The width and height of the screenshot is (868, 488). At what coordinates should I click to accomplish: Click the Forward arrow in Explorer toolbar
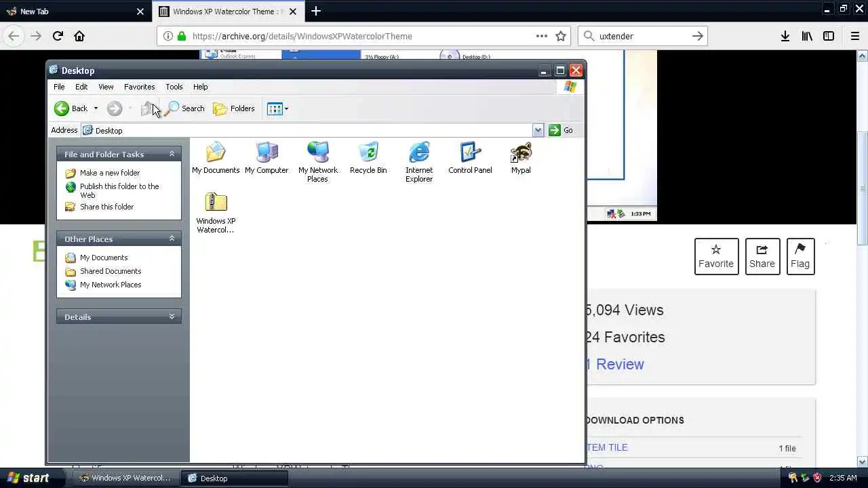114,108
